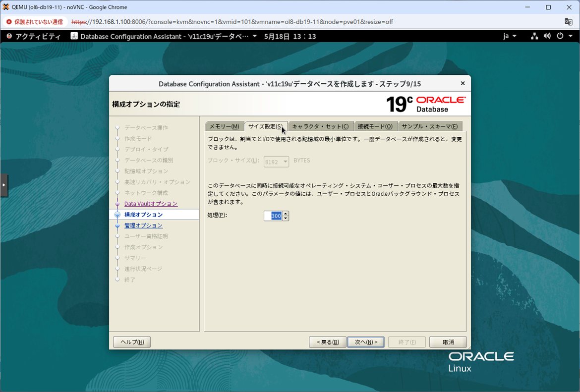Screen dimensions: 580x392
Task: Open the Database Configuration Assistant app menu
Action: (164, 36)
